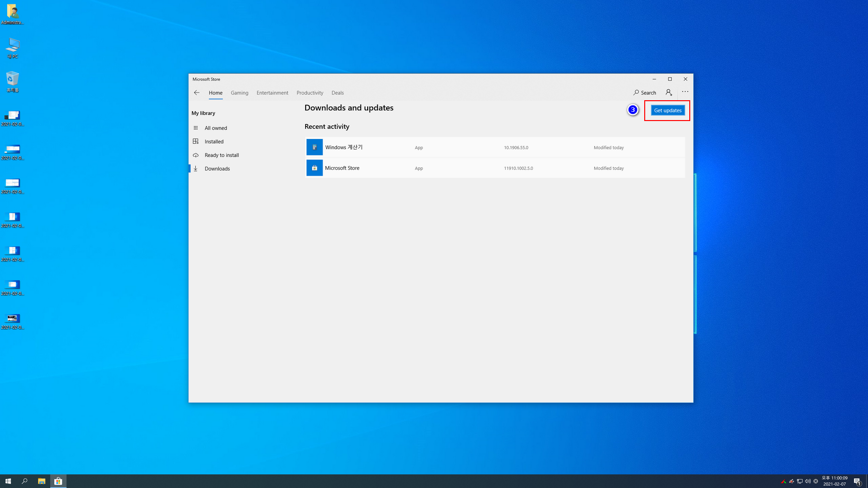Viewport: 868px width, 488px height.
Task: Click Modified today in Microsoft Store row
Action: [609, 168]
